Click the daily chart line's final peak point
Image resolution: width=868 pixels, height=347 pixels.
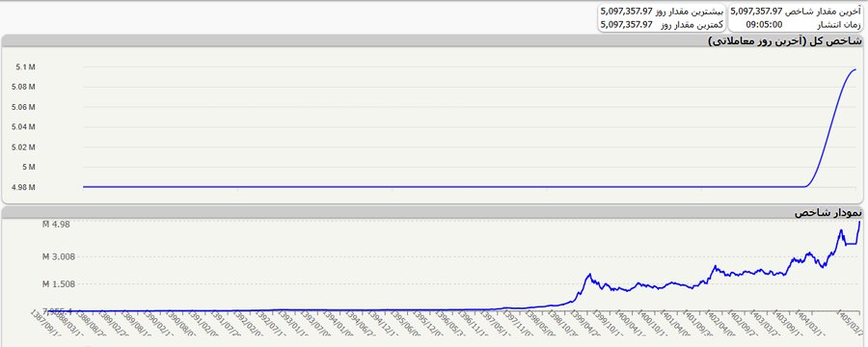coord(855,69)
